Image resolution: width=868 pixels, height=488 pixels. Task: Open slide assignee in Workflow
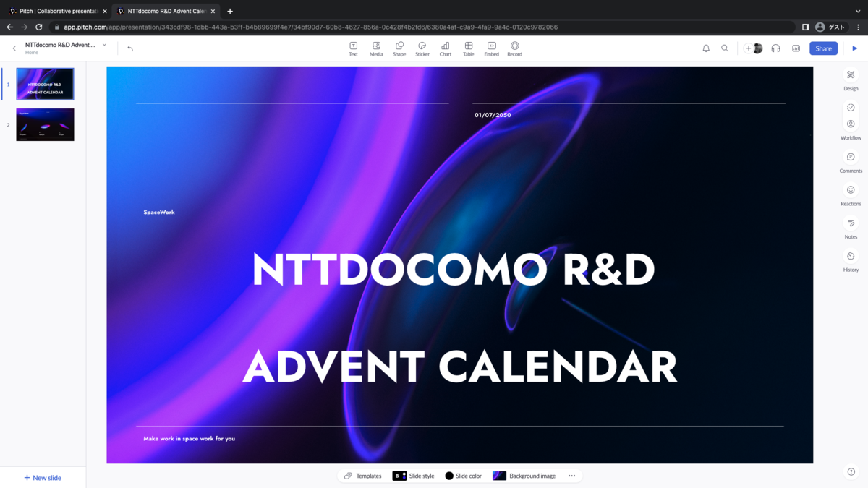click(x=851, y=124)
